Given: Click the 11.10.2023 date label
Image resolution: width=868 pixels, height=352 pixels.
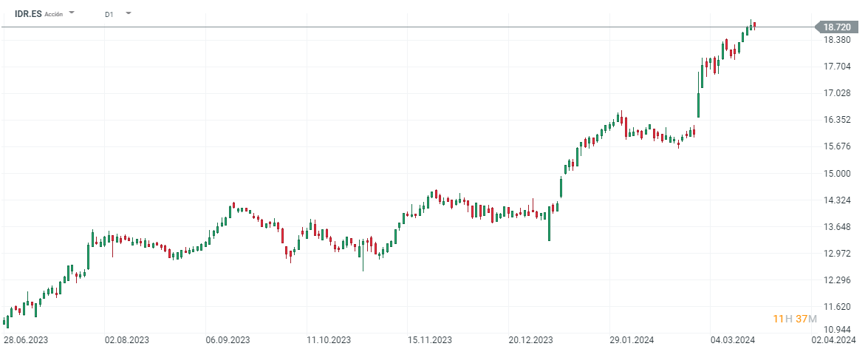Looking at the screenshot, I should 329,340.
